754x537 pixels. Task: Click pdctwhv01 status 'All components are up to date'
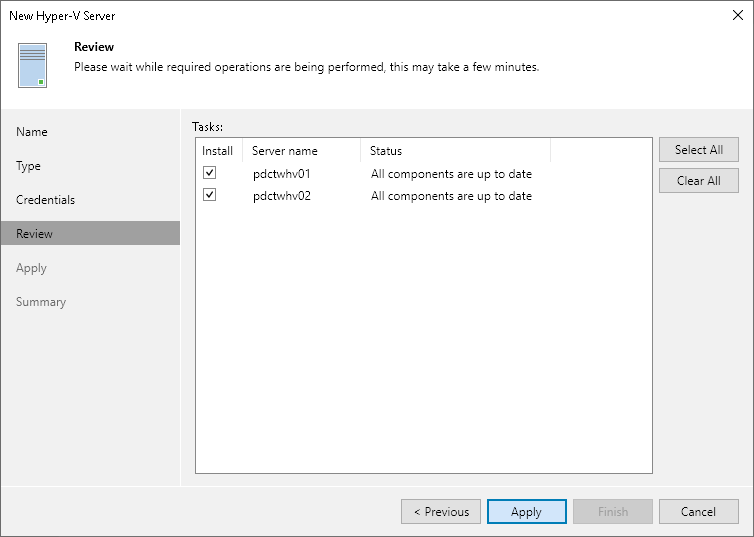click(x=451, y=174)
